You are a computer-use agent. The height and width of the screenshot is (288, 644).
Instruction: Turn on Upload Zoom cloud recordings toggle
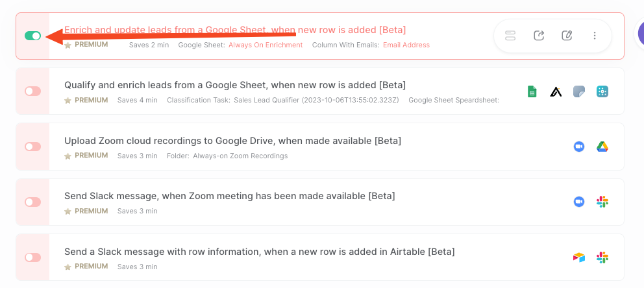pos(33,147)
